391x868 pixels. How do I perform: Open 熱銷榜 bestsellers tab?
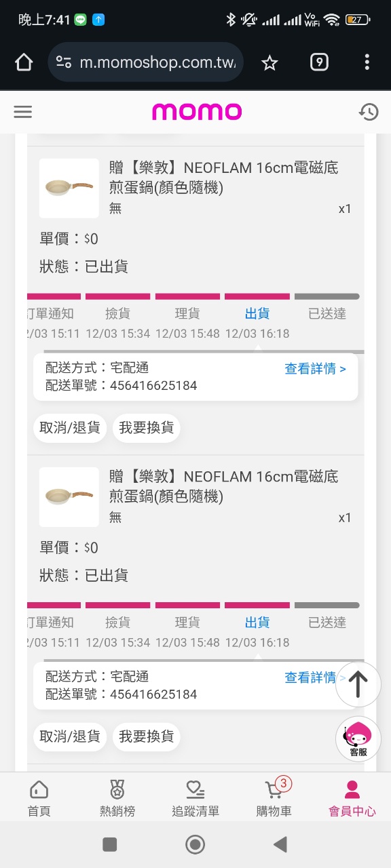tap(117, 798)
